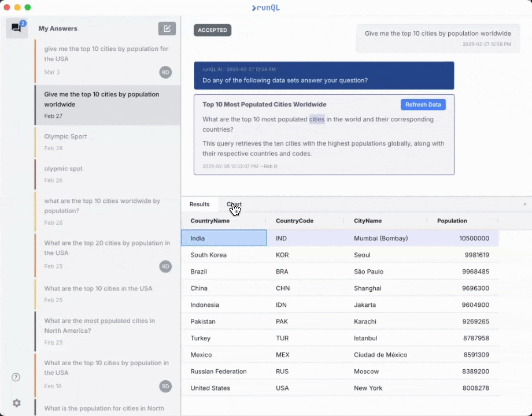532x416 pixels.
Task: Sort by CityName column header
Action: click(x=368, y=221)
